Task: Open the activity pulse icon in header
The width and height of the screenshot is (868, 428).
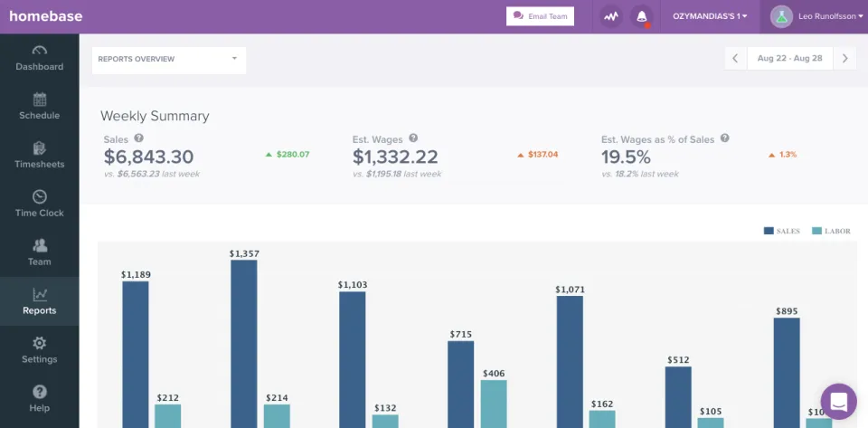Action: (611, 16)
